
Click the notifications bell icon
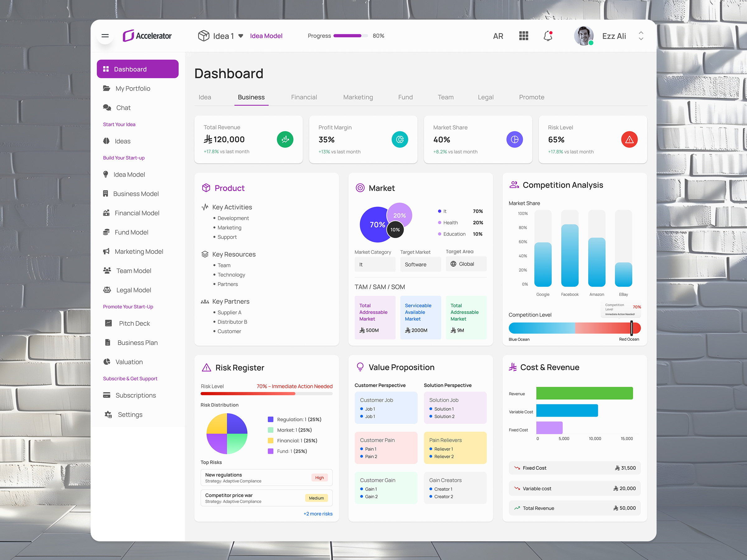[548, 35]
